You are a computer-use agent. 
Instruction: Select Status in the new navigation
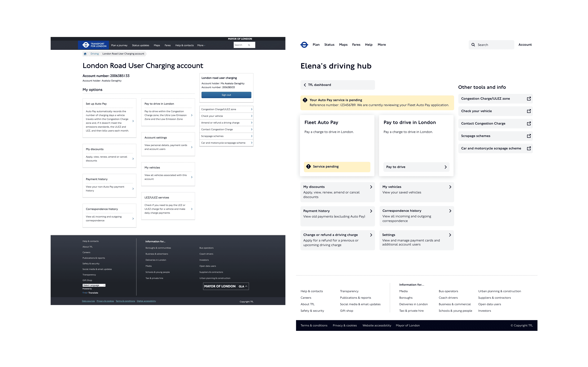pos(329,45)
